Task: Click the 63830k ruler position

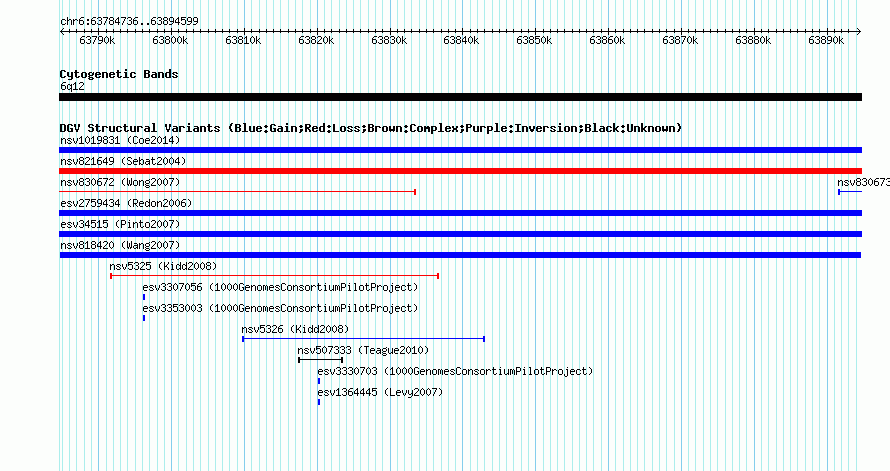Action: pyautogui.click(x=389, y=40)
